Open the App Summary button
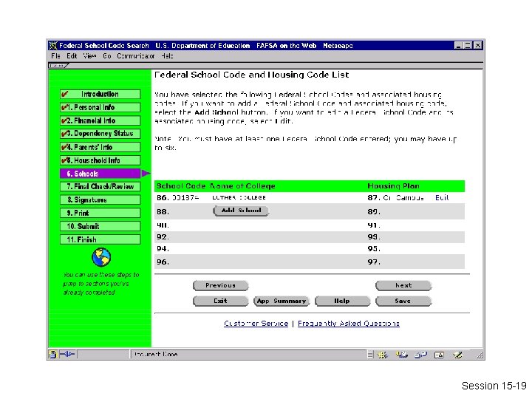532x399 pixels. (x=282, y=301)
